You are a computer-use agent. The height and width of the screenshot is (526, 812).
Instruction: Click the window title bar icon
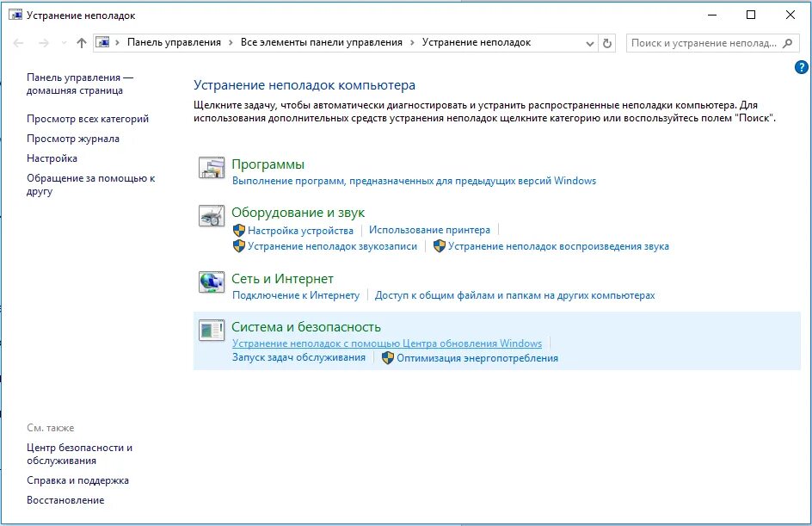(15, 15)
